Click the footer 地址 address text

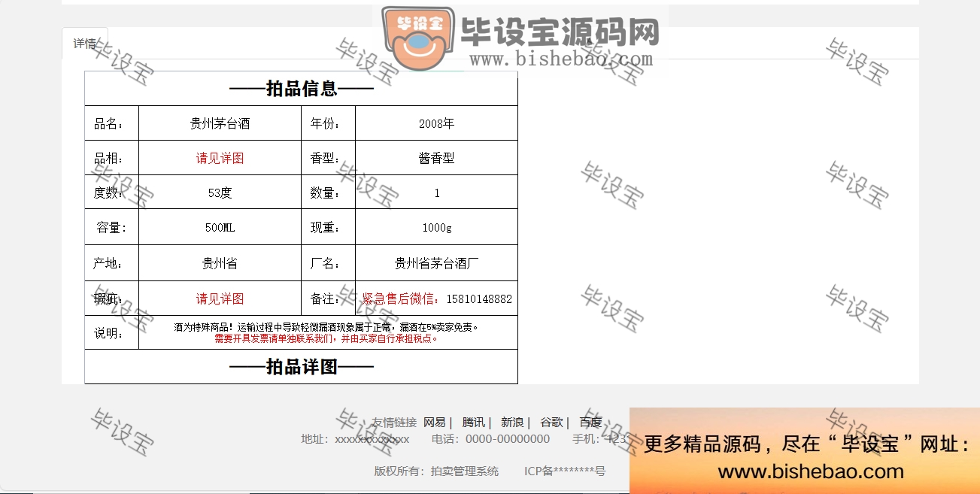(355, 439)
